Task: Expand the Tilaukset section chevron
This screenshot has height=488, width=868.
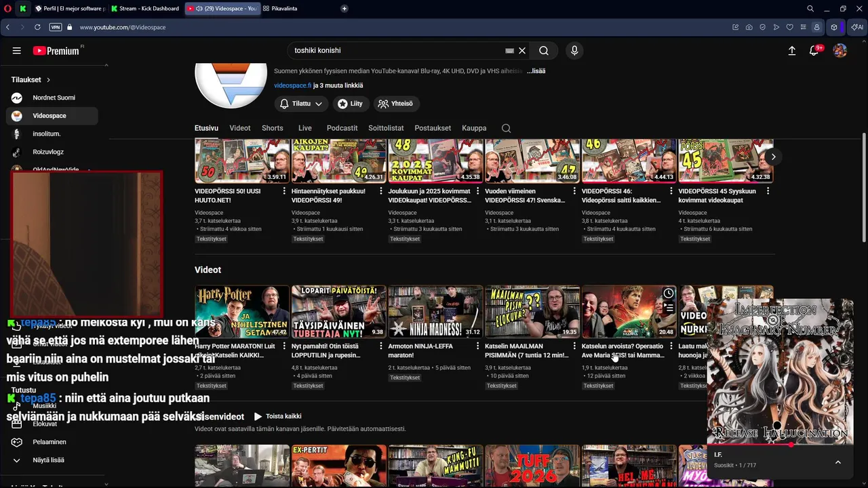Action: click(49, 80)
